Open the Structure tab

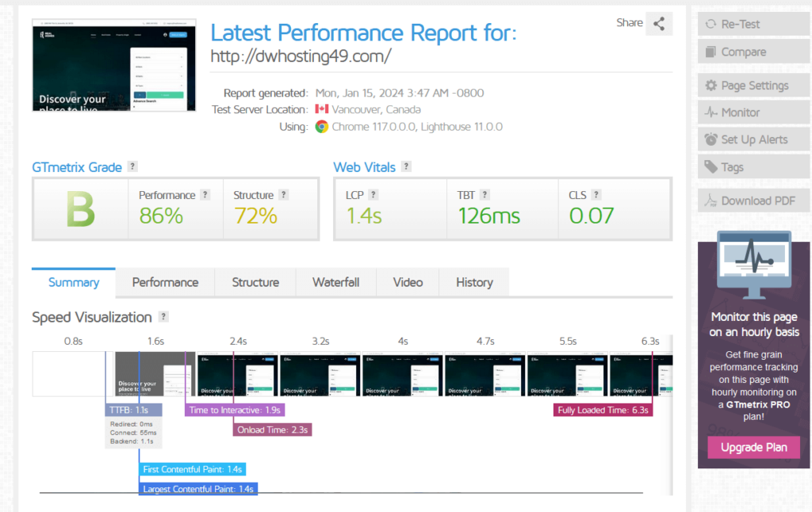tap(255, 282)
